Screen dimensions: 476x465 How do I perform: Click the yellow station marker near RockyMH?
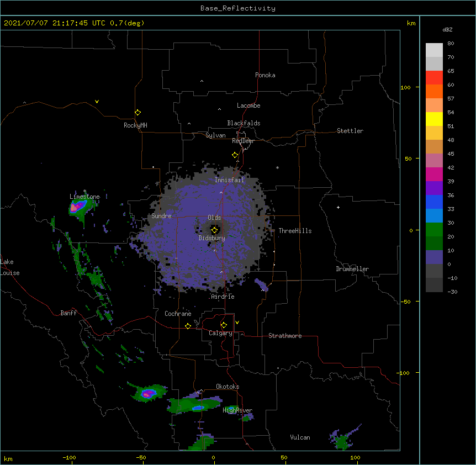pos(137,113)
